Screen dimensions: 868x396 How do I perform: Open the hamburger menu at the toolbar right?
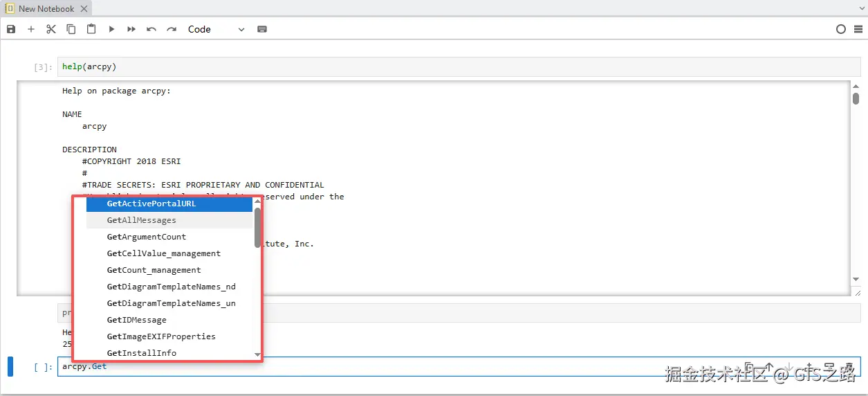(858, 29)
